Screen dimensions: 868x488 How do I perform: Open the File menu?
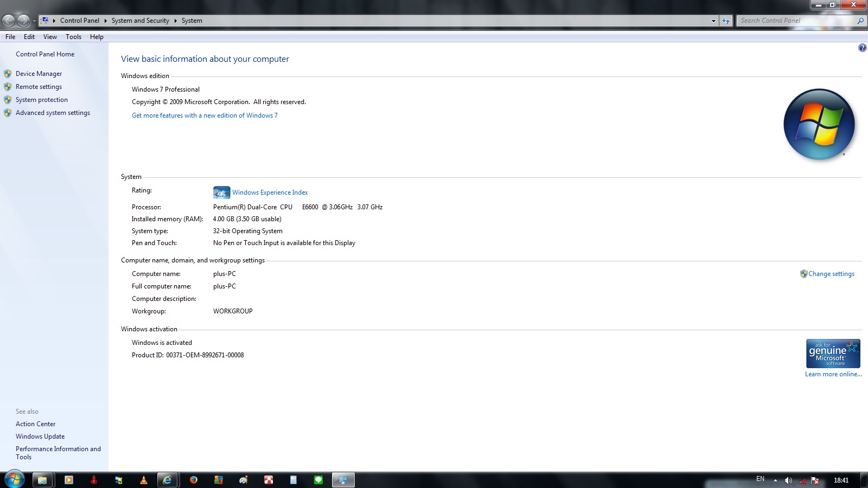coord(10,37)
